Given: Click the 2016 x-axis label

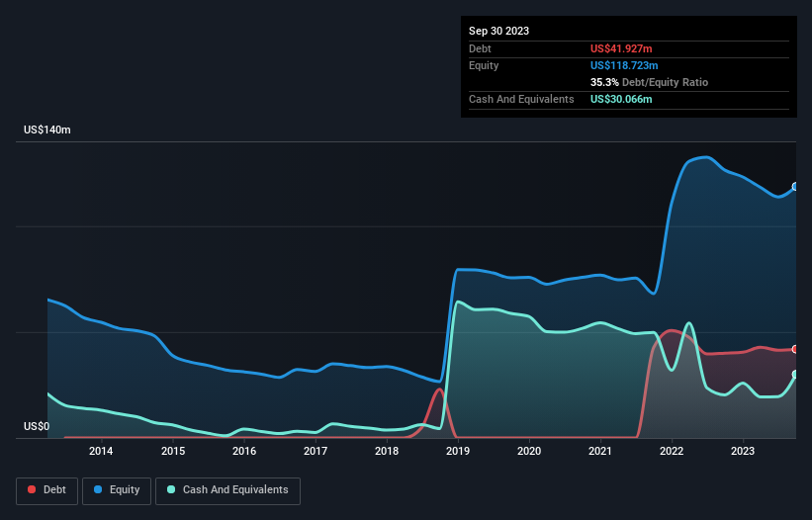Looking at the screenshot, I should coord(244,451).
